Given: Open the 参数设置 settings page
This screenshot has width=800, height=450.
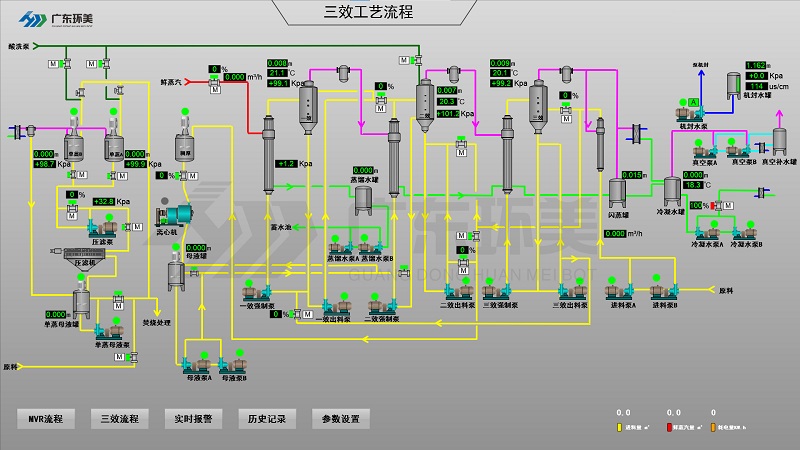Looking at the screenshot, I should coord(341,418).
